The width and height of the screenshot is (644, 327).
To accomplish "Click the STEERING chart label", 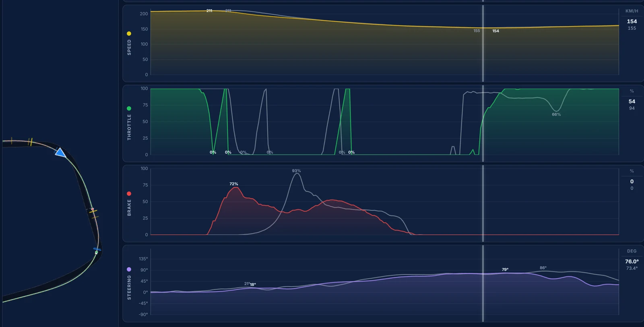I will coord(129,288).
